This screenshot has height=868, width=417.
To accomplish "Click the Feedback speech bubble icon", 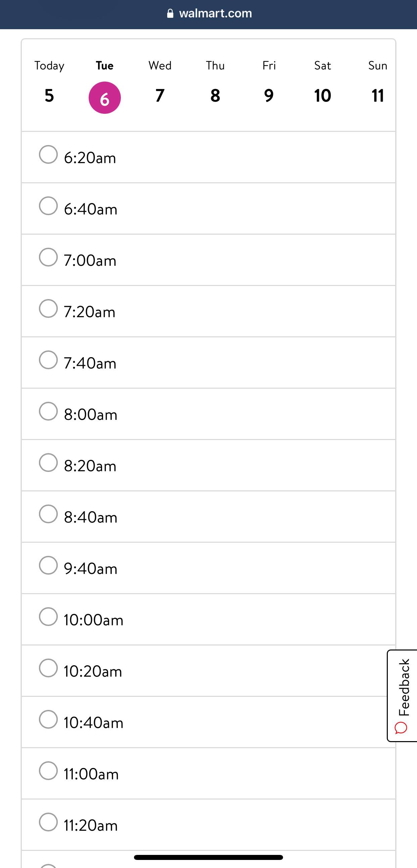I will (401, 728).
